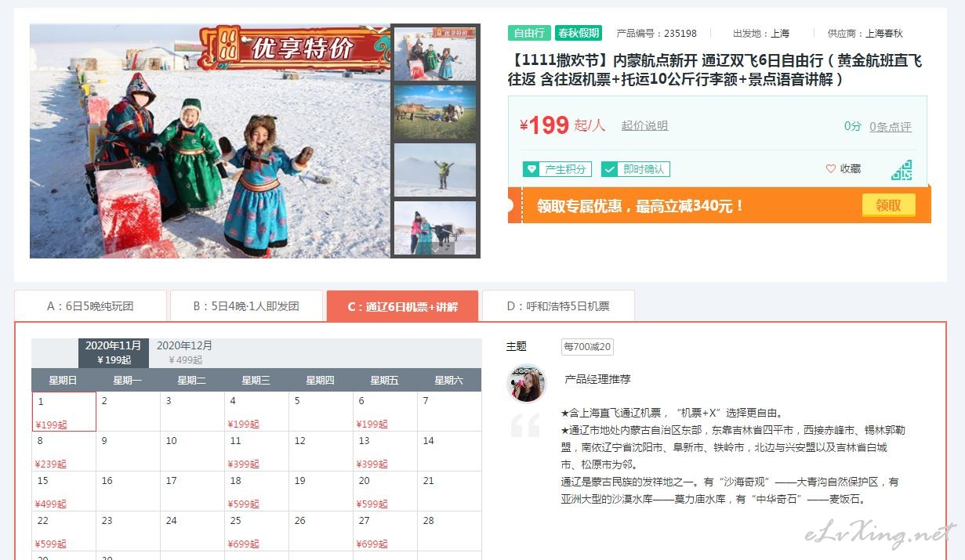Click the orange 领取 coupon button
This screenshot has width=965, height=560.
tap(889, 206)
